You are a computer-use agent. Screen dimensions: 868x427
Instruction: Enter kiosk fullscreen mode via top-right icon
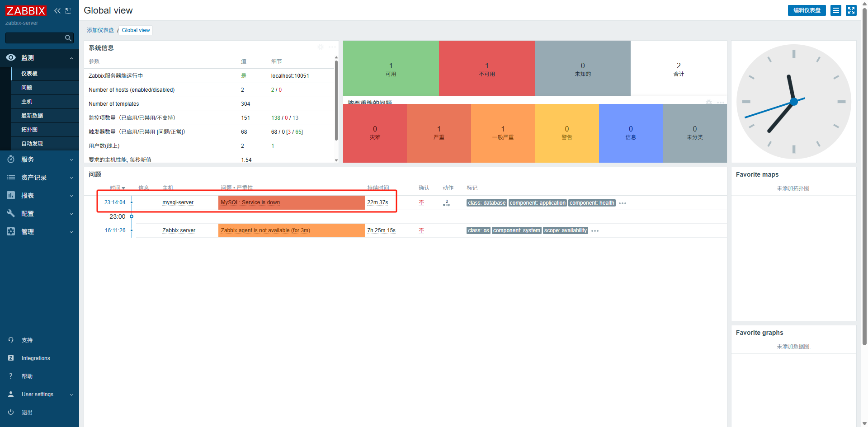851,10
